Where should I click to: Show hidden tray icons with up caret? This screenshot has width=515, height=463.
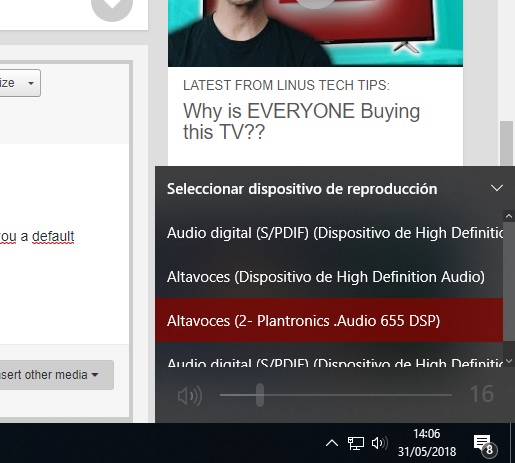(332, 443)
